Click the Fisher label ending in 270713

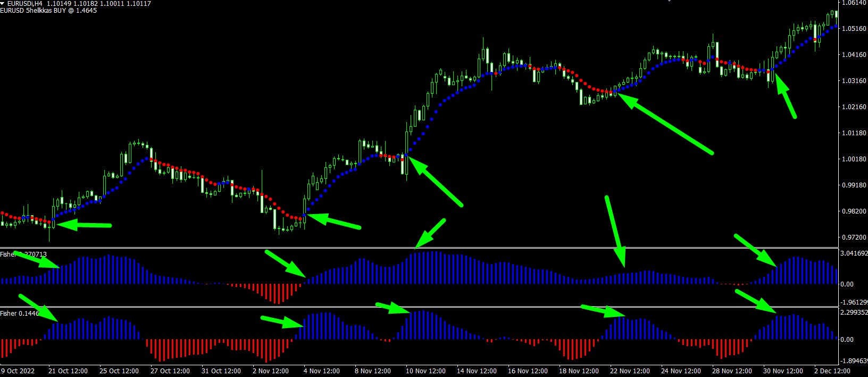click(x=24, y=255)
